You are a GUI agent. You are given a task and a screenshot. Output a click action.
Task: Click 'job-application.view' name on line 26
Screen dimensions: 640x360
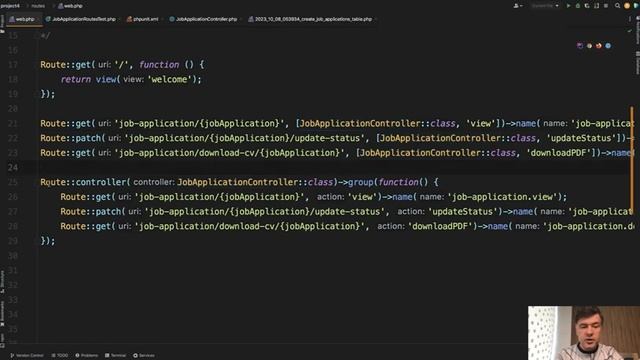tap(503, 197)
